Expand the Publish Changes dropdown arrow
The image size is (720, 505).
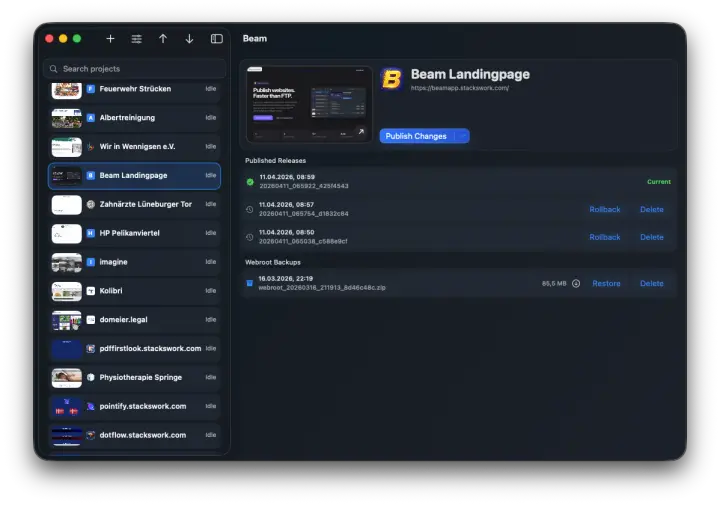(463, 136)
